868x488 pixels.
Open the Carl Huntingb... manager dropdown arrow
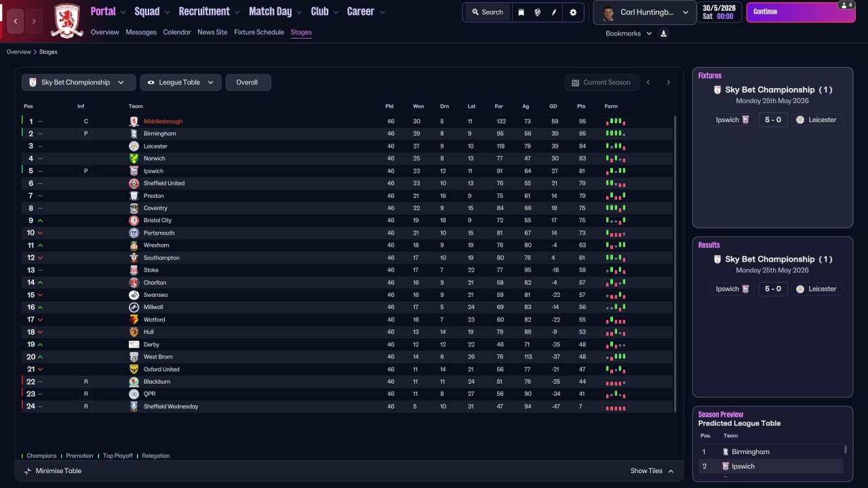[x=686, y=13]
